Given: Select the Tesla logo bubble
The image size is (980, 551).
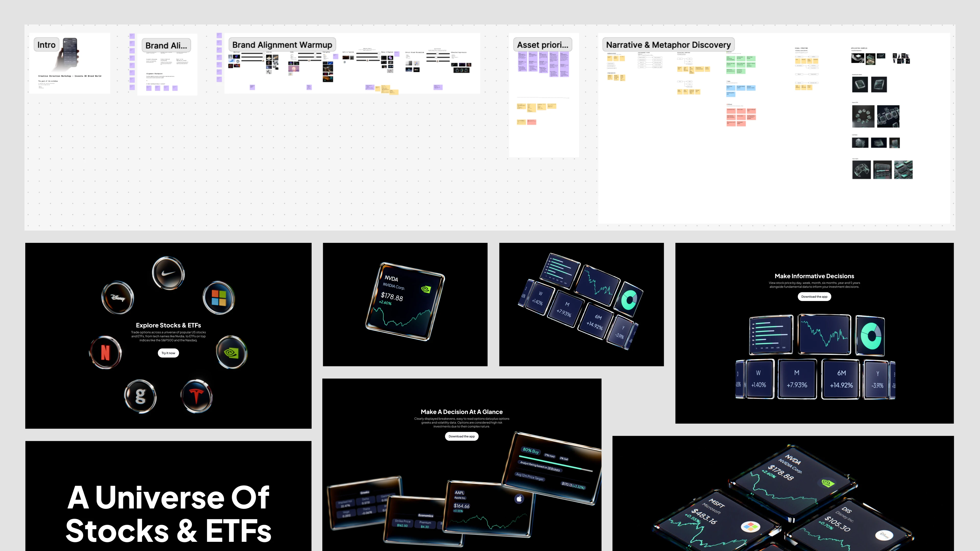Looking at the screenshot, I should (x=196, y=396).
